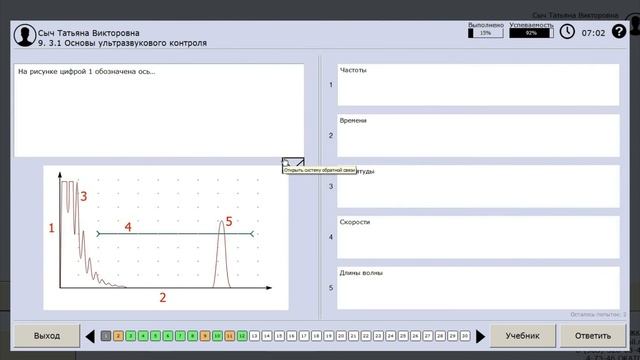Viewport: 640px width, 360px height.
Task: Jump to question 29 box
Action: tap(453, 336)
